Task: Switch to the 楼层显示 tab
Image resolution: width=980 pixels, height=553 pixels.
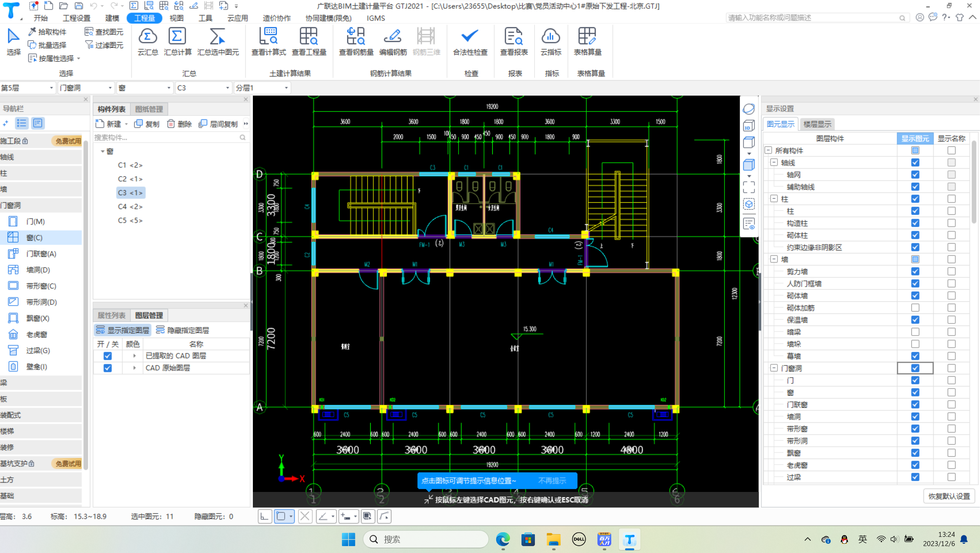Action: point(817,124)
